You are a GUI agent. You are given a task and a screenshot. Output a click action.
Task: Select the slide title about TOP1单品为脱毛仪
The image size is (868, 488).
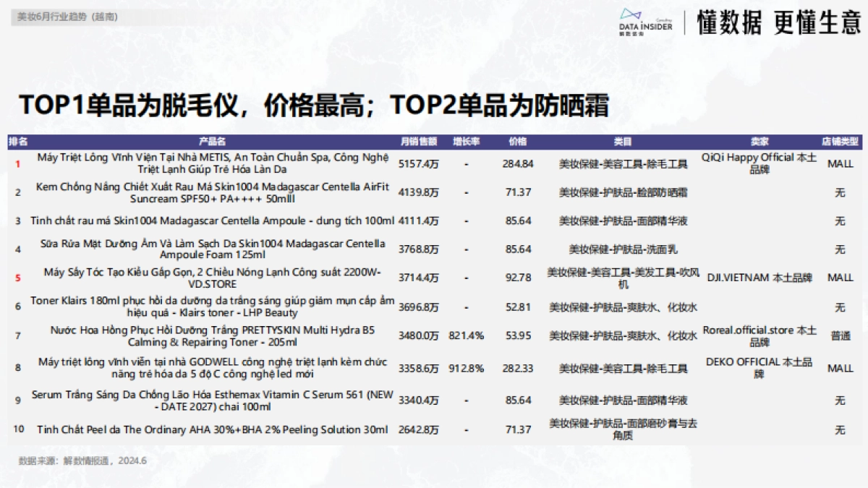(x=313, y=106)
